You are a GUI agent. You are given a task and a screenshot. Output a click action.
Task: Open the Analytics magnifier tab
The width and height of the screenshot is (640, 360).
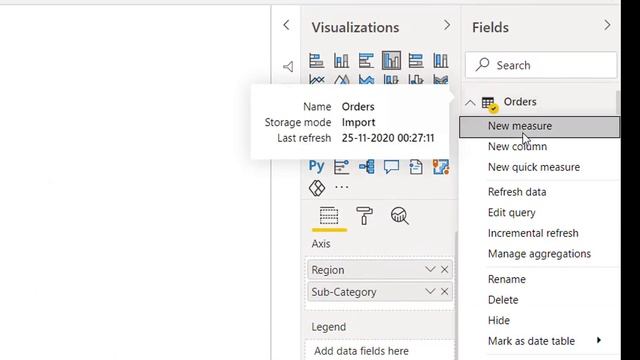[400, 216]
